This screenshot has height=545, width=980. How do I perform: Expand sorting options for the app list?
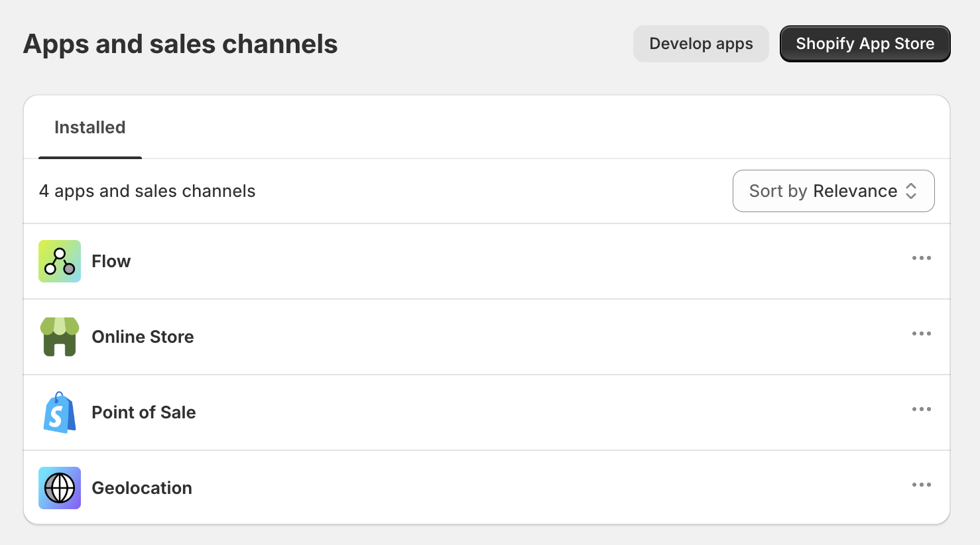point(833,191)
